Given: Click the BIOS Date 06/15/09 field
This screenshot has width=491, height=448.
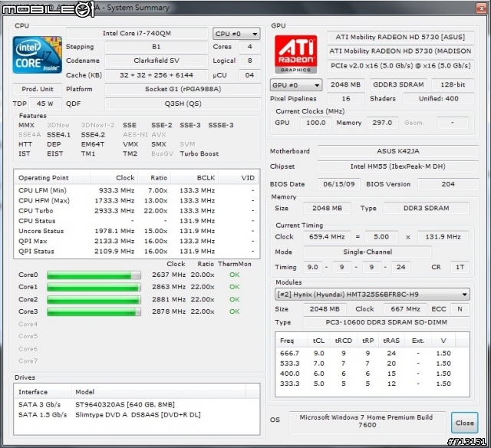Looking at the screenshot, I should 339,184.
